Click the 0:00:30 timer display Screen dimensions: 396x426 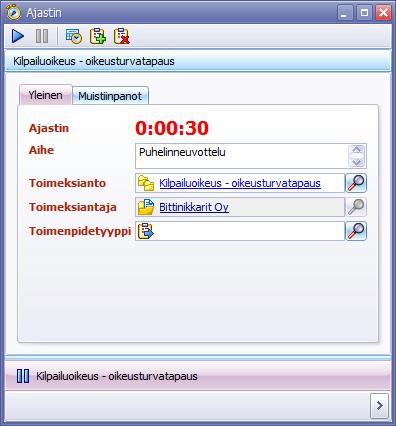pos(172,128)
